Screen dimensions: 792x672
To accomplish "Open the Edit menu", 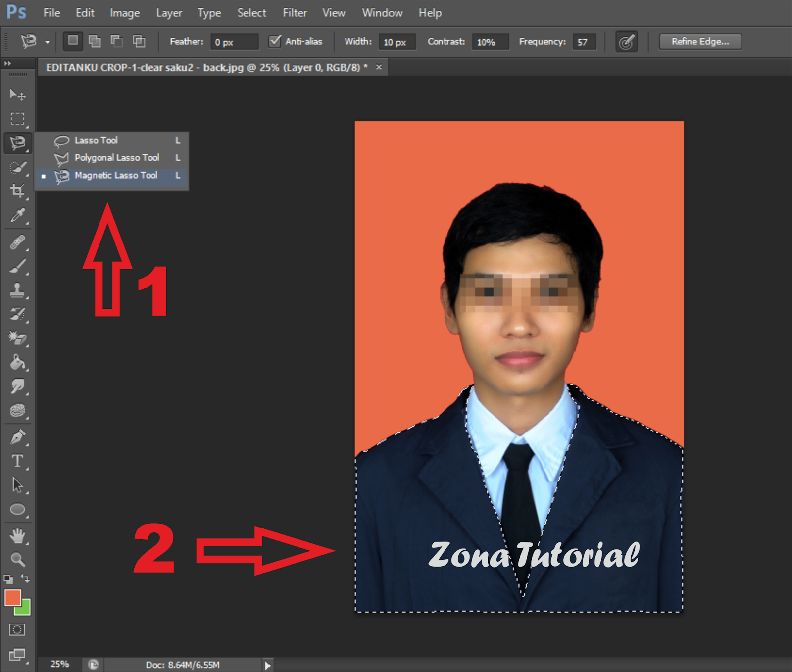I will click(85, 13).
